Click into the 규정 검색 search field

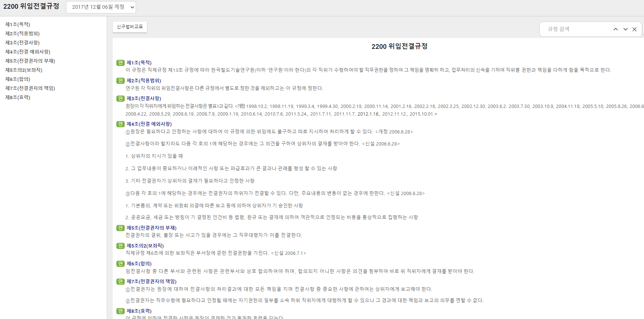pyautogui.click(x=576, y=29)
